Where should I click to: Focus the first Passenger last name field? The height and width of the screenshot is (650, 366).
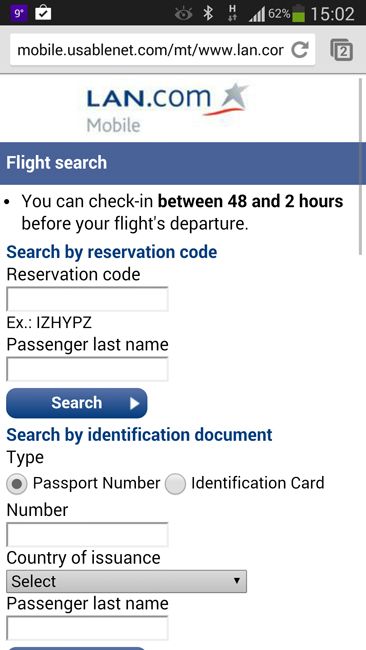tap(87, 369)
